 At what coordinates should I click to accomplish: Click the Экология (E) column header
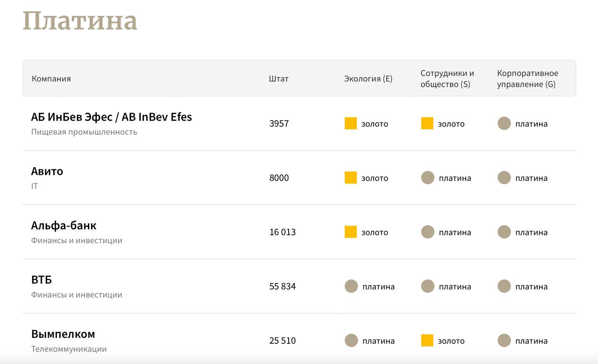(x=368, y=79)
